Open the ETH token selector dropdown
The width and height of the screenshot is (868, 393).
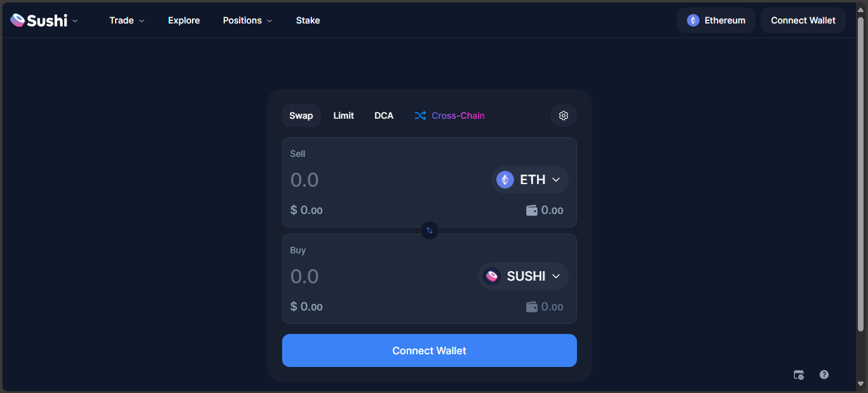[x=530, y=180]
